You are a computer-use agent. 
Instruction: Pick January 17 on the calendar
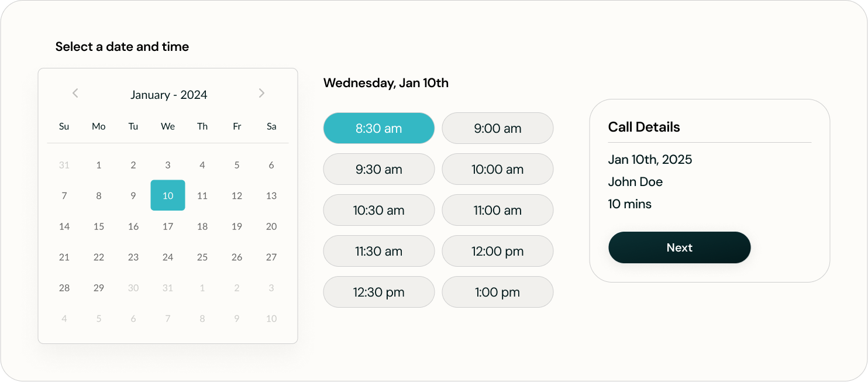(168, 226)
